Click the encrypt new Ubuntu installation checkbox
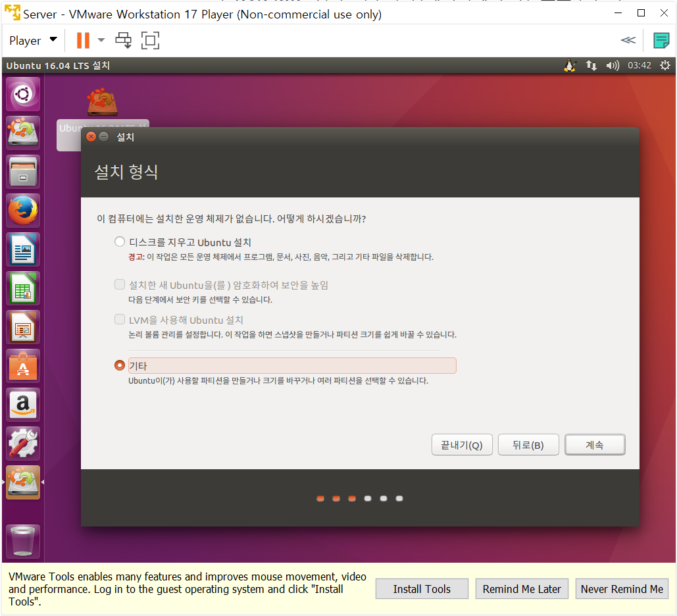Image resolution: width=677 pixels, height=616 pixels. [120, 284]
